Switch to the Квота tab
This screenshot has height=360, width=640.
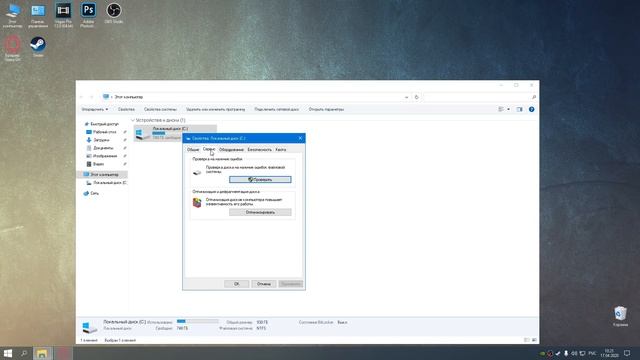(281, 150)
